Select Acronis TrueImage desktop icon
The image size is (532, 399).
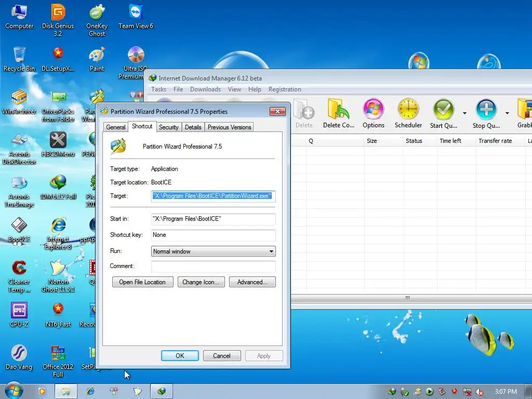(19, 191)
